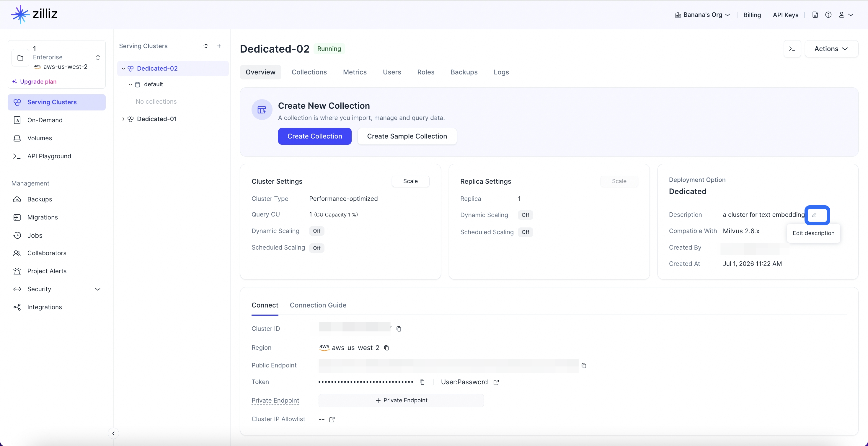Switch to the Overview tab
This screenshot has height=446, width=868.
260,72
